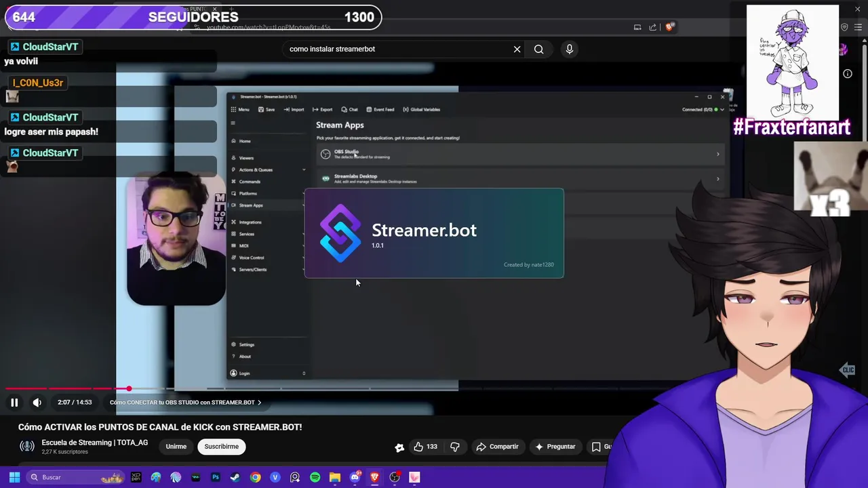Open OBS Studio from the taskbar
Image resolution: width=868 pixels, height=488 pixels.
pos(395,477)
